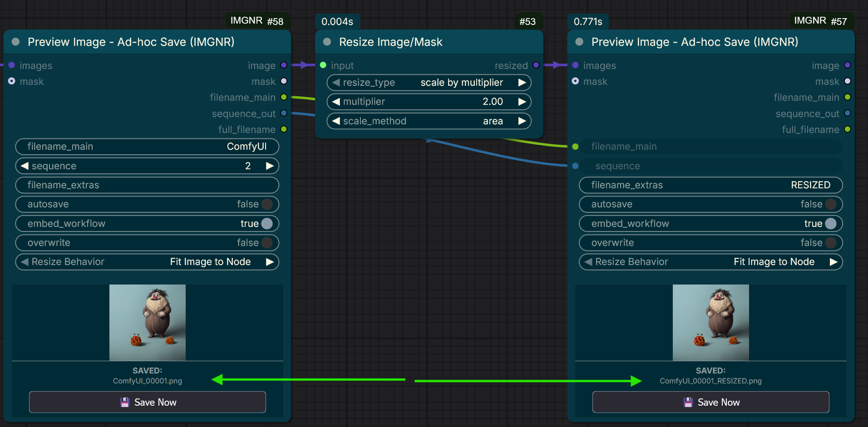Click the filename_main field containing ComfyUI
Image resolution: width=868 pixels, height=427 pixels.
point(147,147)
